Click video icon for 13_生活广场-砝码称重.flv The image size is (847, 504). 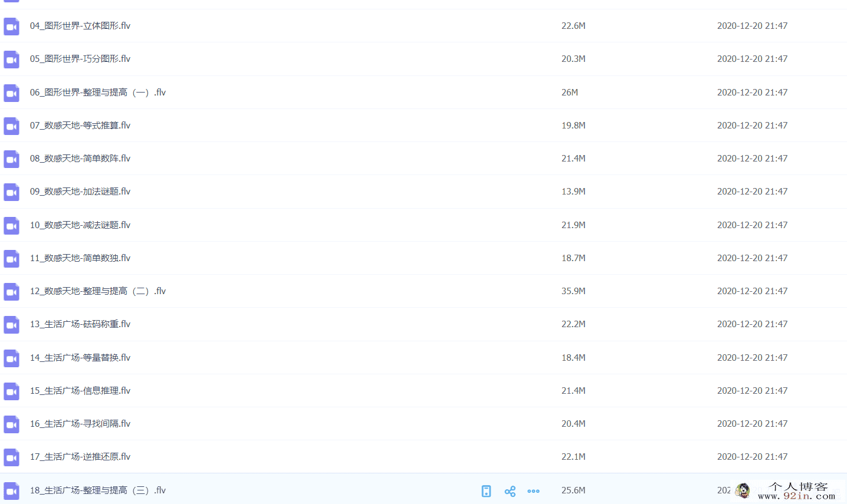11,325
